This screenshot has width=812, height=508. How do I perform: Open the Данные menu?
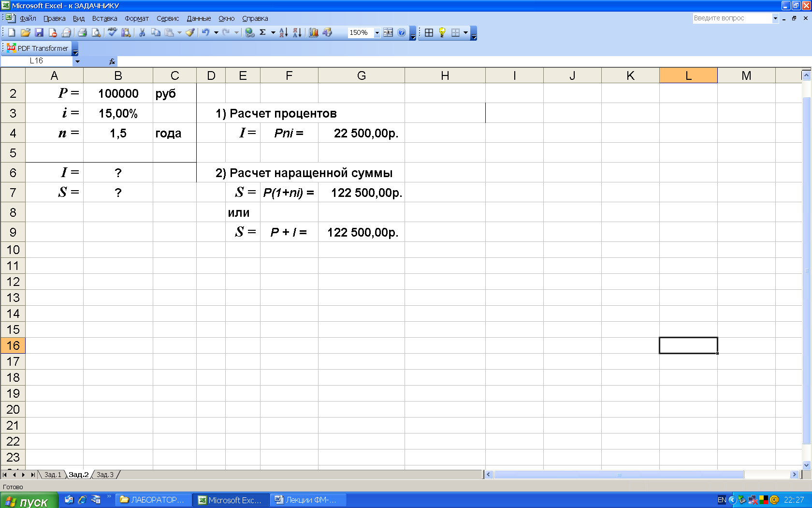tap(199, 18)
